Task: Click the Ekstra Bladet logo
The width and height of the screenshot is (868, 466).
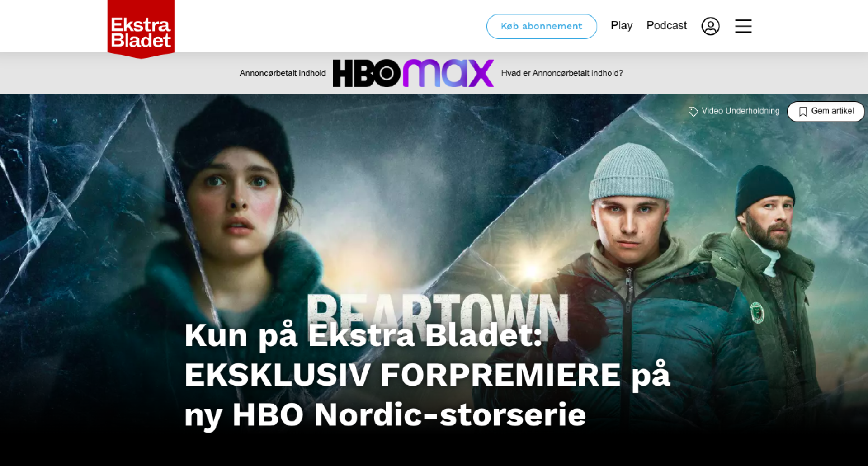Action: [x=141, y=28]
